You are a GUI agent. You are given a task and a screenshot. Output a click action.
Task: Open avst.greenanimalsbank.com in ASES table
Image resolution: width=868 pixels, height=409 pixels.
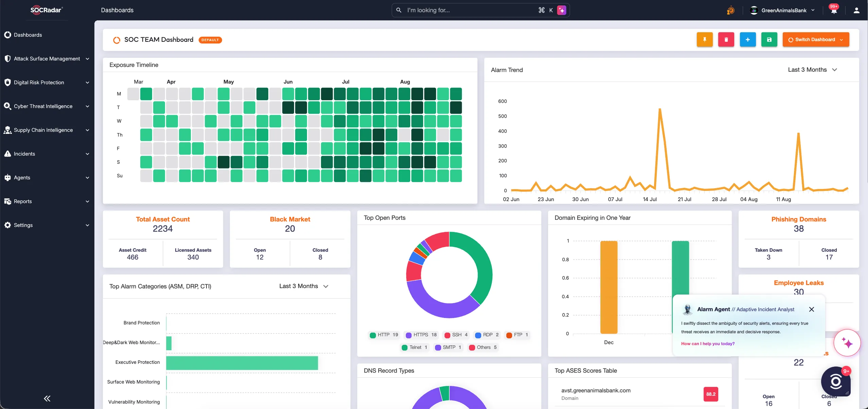point(596,390)
